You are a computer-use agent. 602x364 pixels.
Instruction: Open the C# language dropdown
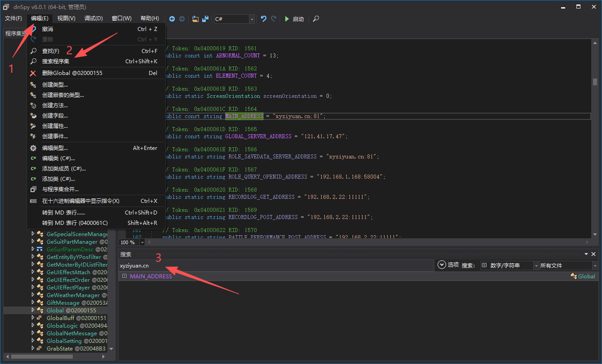tap(252, 19)
